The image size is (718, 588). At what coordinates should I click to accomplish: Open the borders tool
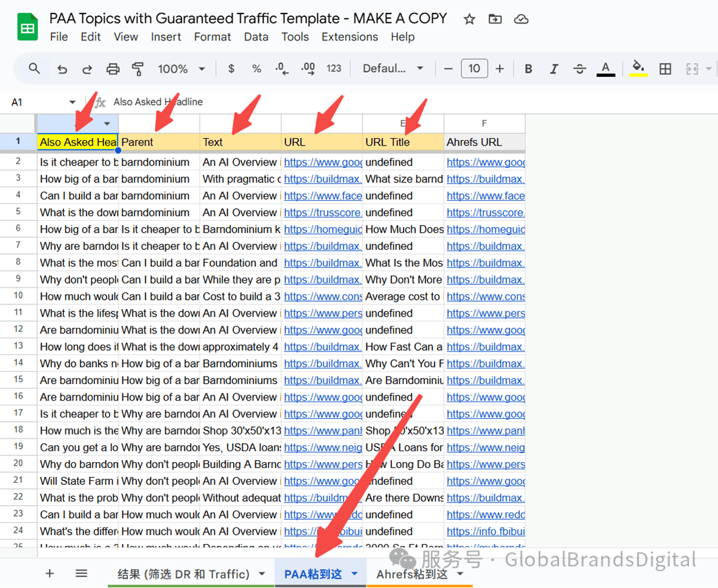665,69
